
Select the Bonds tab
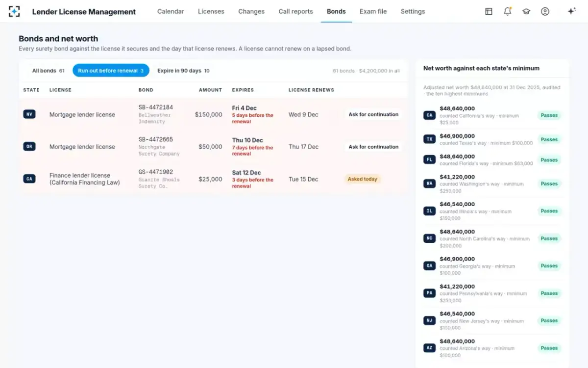click(x=336, y=11)
